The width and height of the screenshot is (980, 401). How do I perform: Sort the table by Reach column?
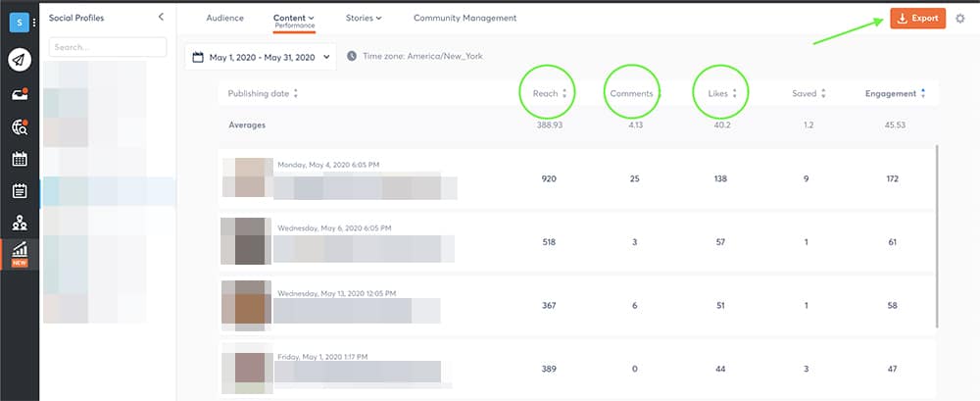click(x=546, y=94)
